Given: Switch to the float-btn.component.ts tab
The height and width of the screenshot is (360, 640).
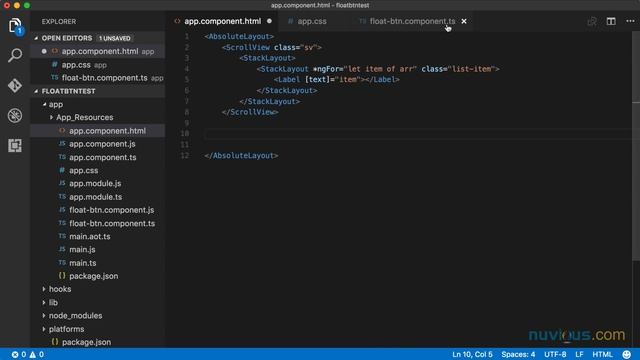Looking at the screenshot, I should point(413,21).
